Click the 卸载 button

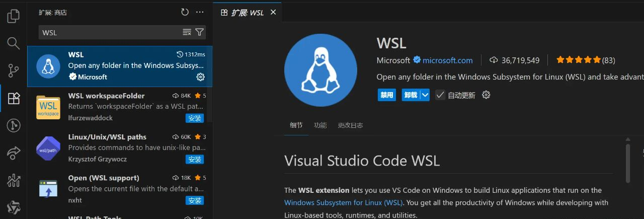(411, 95)
